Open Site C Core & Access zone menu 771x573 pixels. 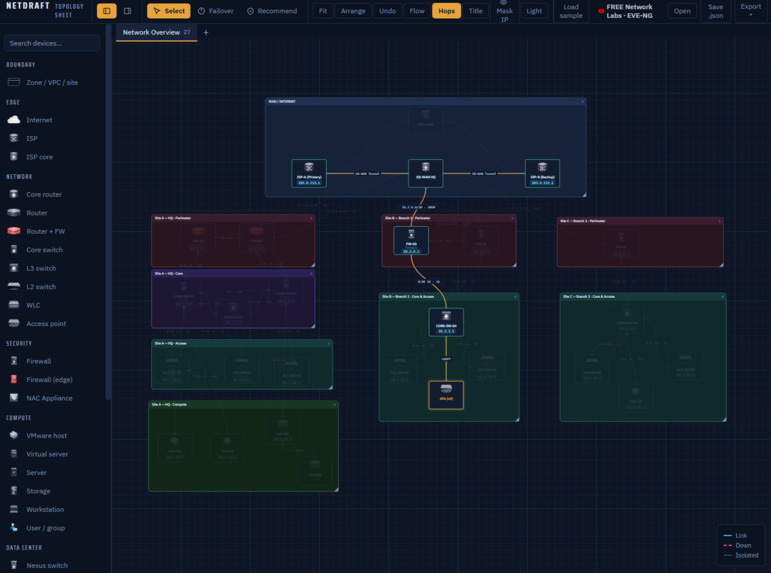(723, 297)
